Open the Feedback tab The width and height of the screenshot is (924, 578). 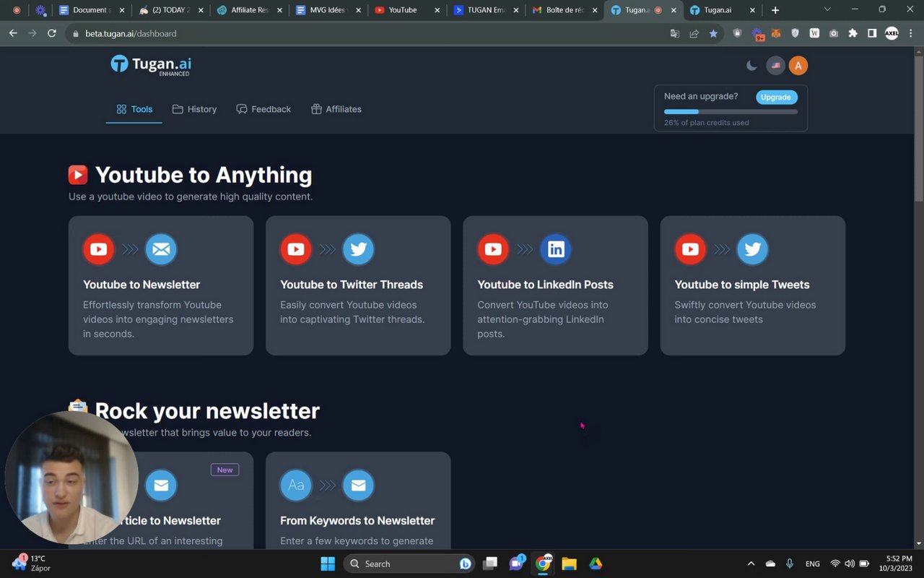pos(263,109)
